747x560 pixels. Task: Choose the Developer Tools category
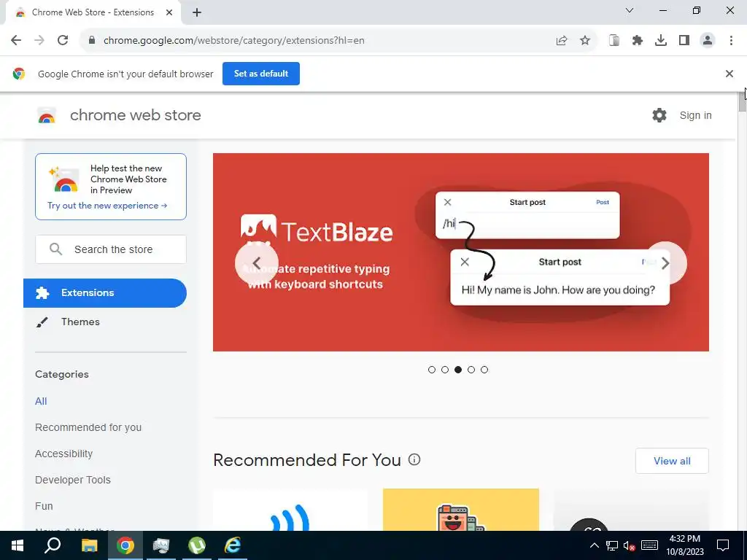(x=73, y=480)
